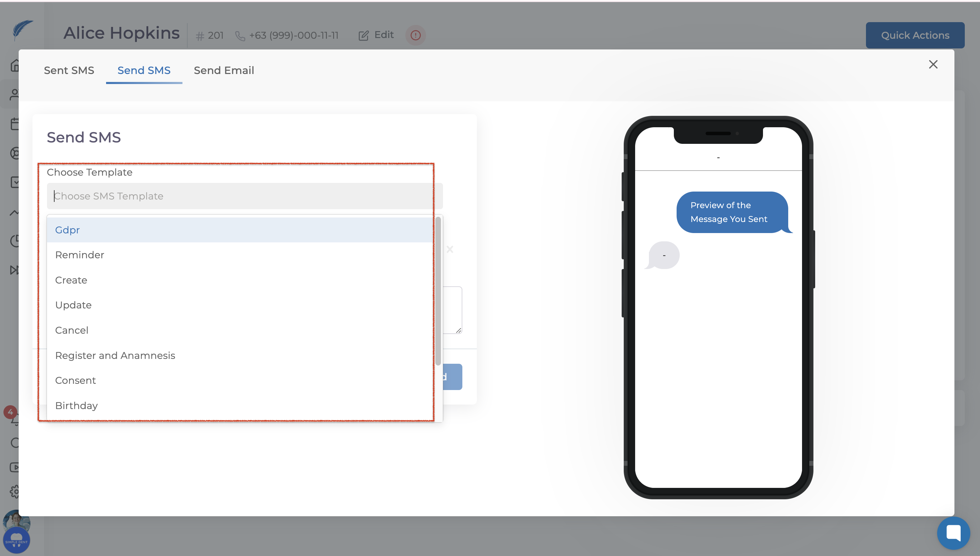Click the feather logo at top left
Viewport: 980px width, 556px height.
click(x=22, y=30)
